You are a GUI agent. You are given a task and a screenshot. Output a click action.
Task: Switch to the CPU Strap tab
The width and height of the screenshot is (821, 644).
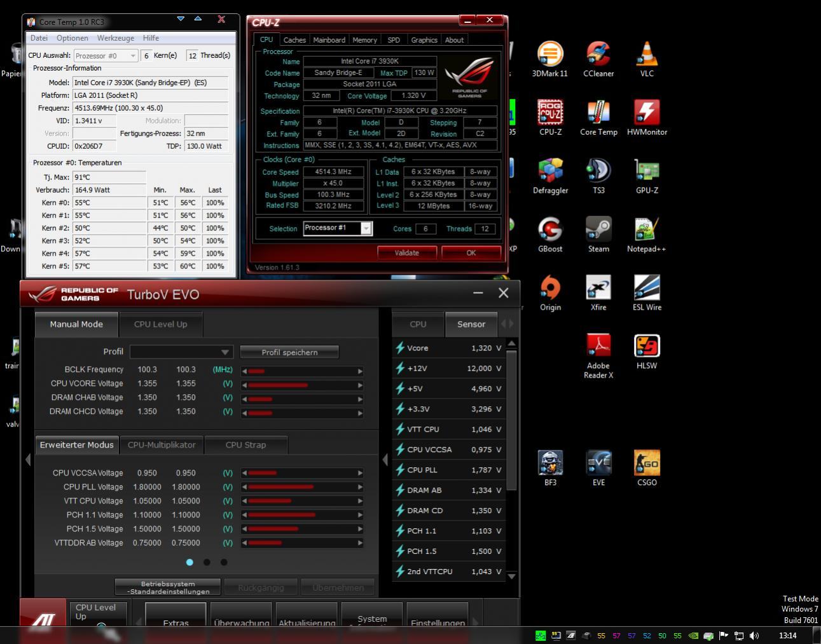pos(246,445)
